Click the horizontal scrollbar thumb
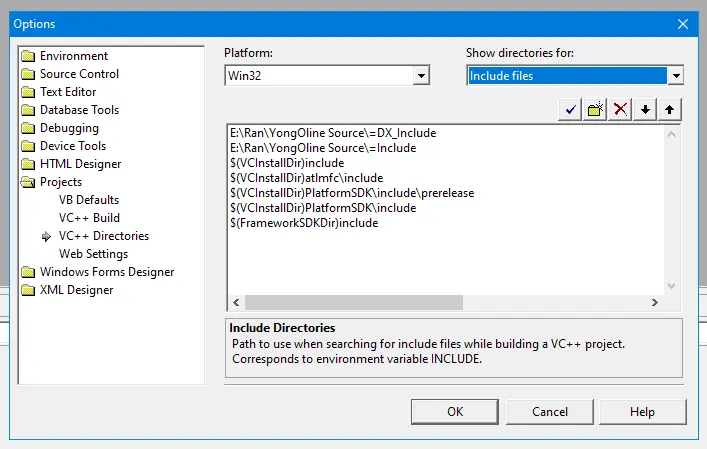The width and height of the screenshot is (707, 449). pos(354,302)
